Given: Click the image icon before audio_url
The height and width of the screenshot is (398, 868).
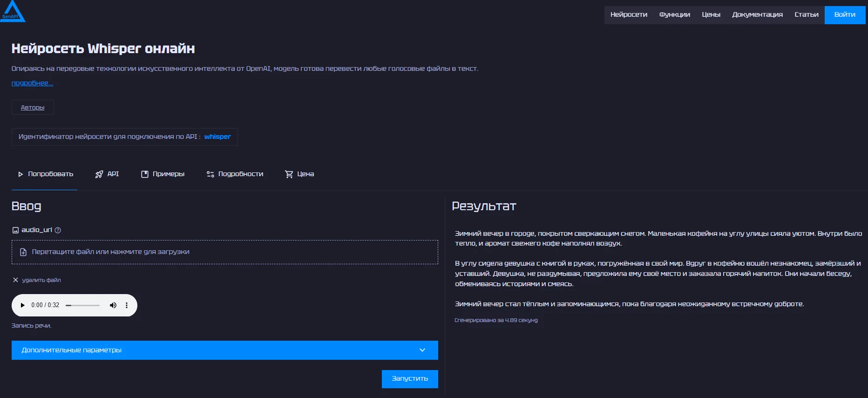Looking at the screenshot, I should click(x=15, y=230).
